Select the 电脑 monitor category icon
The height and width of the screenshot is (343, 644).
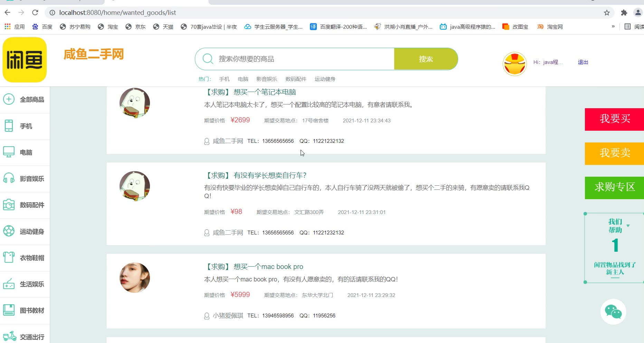tap(9, 152)
